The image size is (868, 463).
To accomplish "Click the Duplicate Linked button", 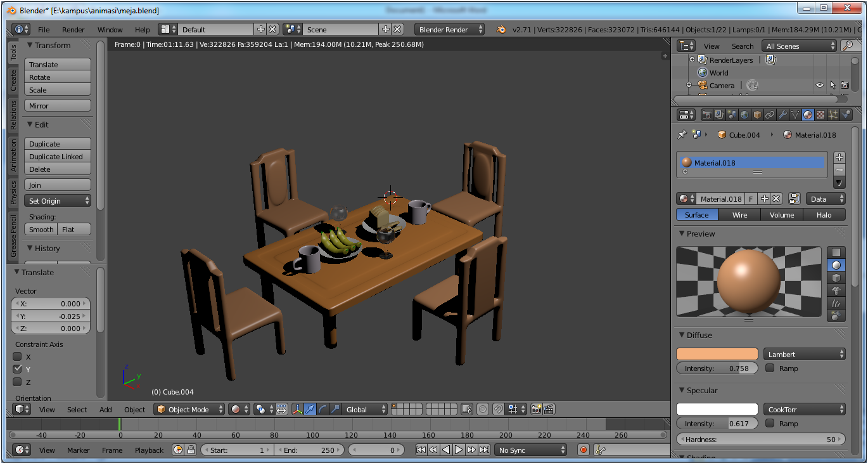I will [x=58, y=157].
